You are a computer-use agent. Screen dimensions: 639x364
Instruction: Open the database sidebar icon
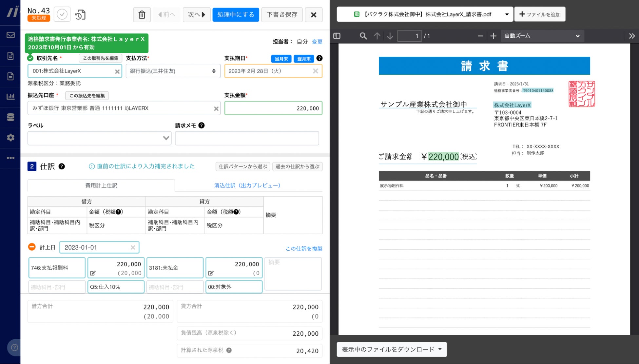click(10, 117)
